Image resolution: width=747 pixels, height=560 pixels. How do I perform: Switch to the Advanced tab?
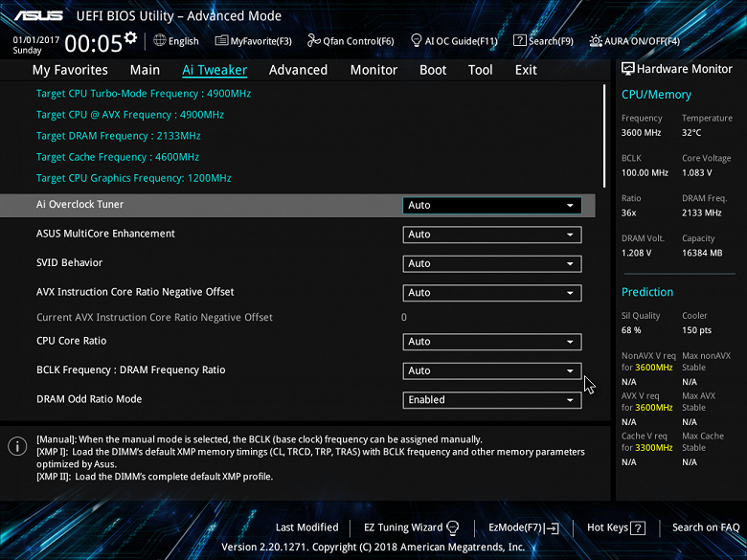(298, 70)
